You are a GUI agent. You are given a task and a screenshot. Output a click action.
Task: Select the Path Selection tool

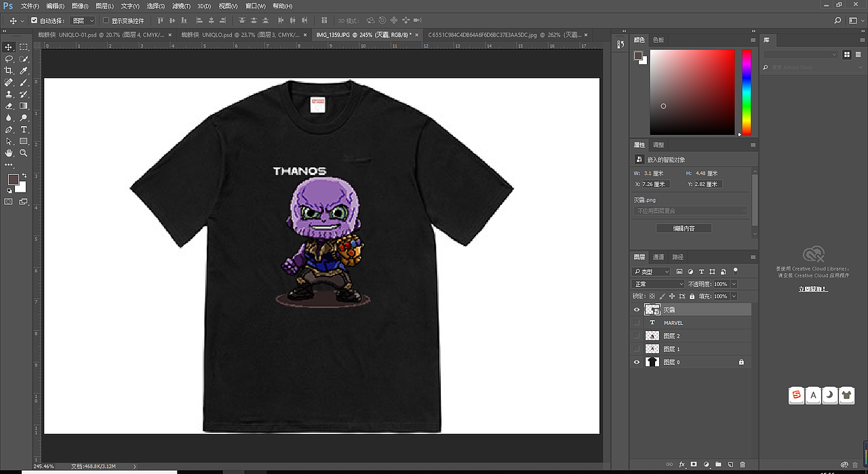coord(9,141)
